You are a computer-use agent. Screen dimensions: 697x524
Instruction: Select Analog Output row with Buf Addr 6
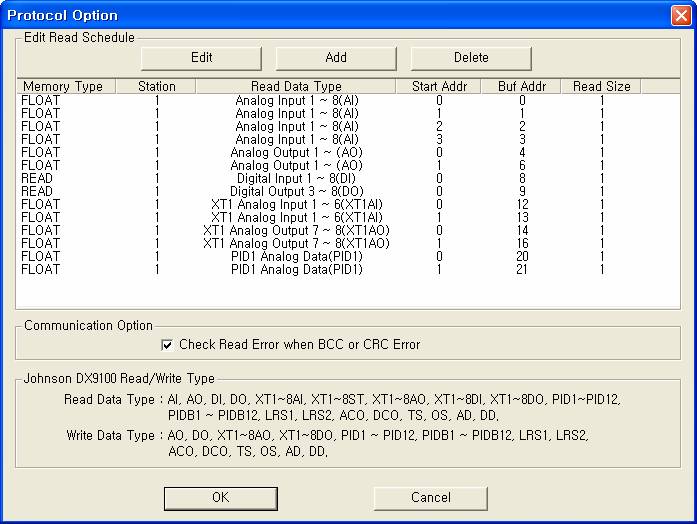click(295, 165)
